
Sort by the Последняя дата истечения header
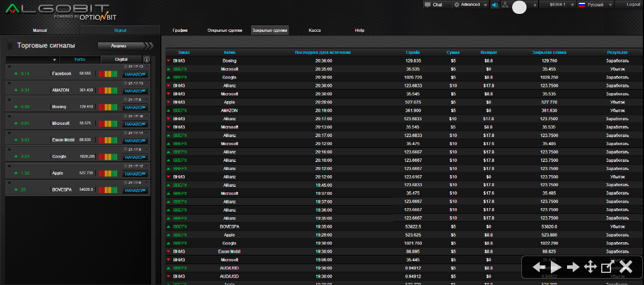pos(323,53)
